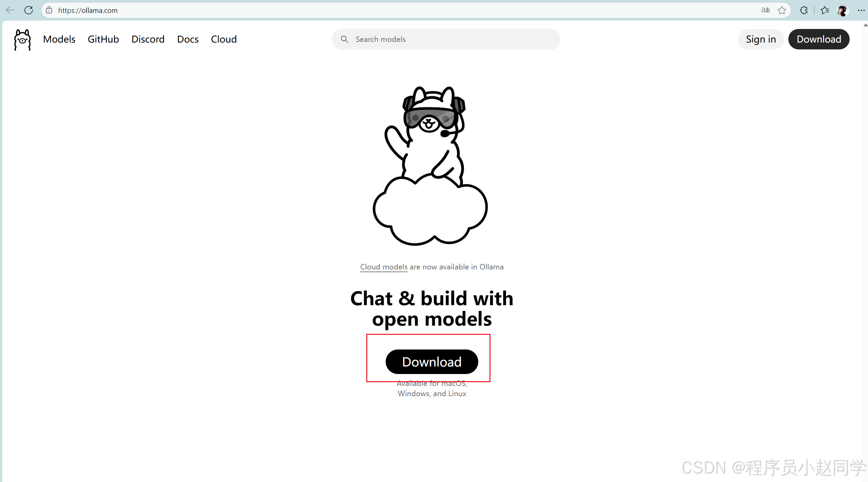Image resolution: width=868 pixels, height=482 pixels.
Task: Click the search magnifier icon
Action: point(344,39)
